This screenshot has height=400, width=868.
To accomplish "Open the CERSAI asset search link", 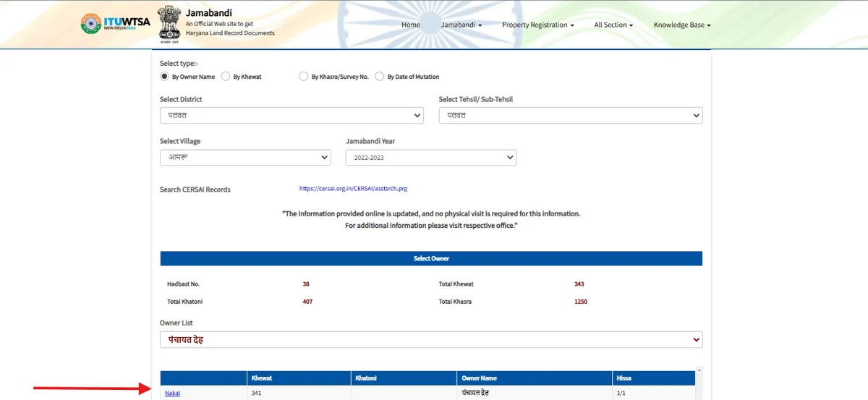I will tap(353, 189).
